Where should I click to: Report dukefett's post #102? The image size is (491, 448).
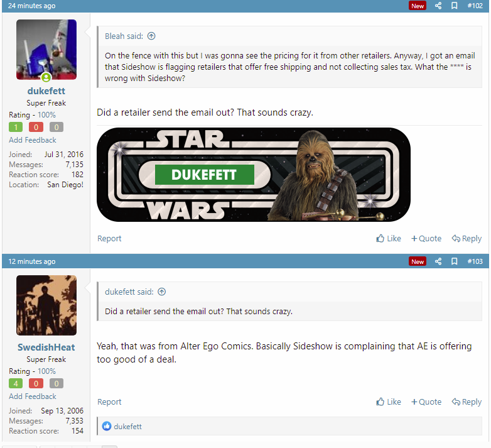click(x=109, y=238)
